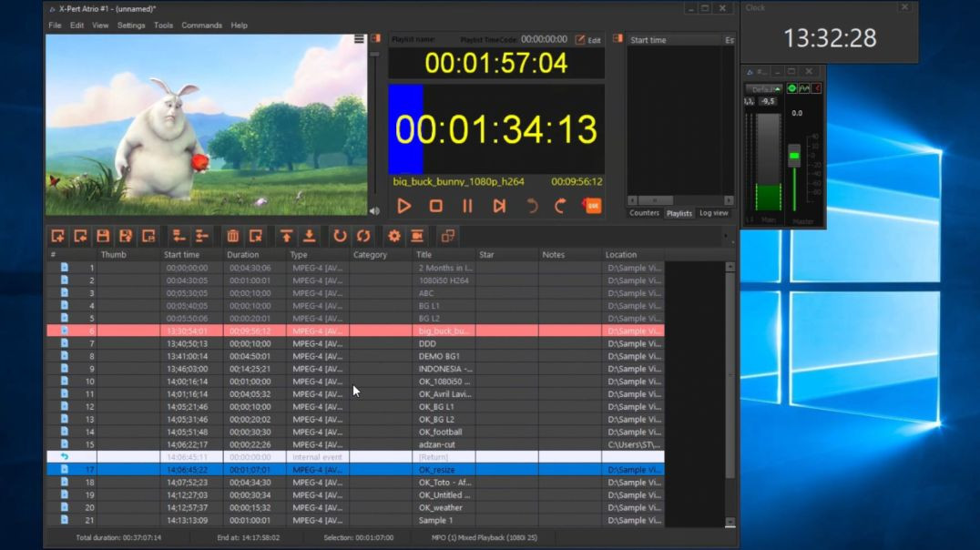The width and height of the screenshot is (980, 550).
Task: Click the Duration column header
Action: [x=255, y=254]
